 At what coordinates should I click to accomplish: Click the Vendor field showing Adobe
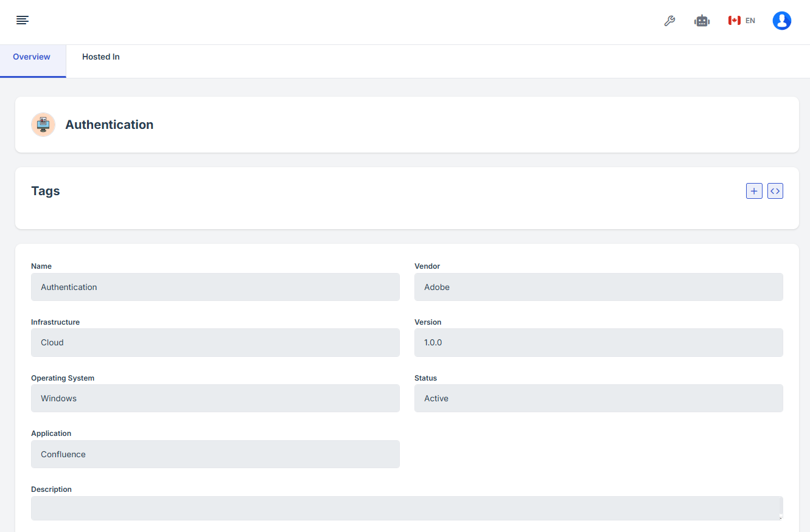(598, 287)
